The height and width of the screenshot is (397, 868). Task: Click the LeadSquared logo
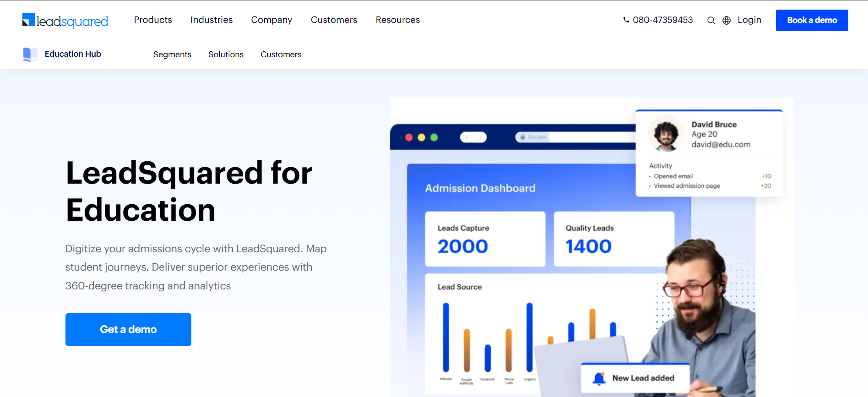pos(65,20)
